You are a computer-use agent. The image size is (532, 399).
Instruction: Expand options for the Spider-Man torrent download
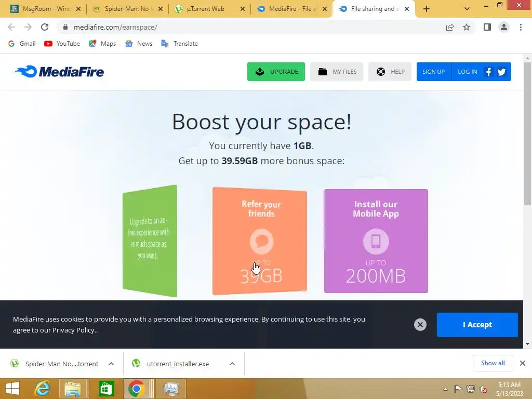pyautogui.click(x=111, y=364)
